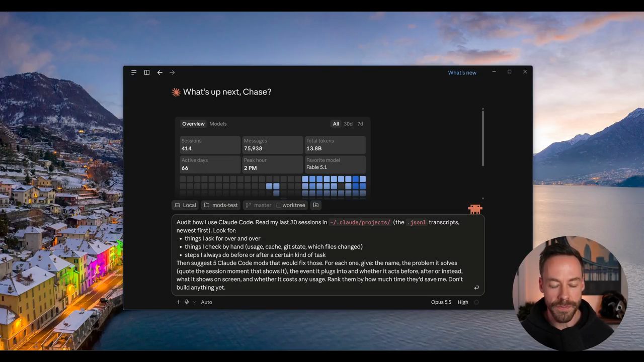Screen dimensions: 644x362
Task: Open the Auto mode selector
Action: [206, 302]
